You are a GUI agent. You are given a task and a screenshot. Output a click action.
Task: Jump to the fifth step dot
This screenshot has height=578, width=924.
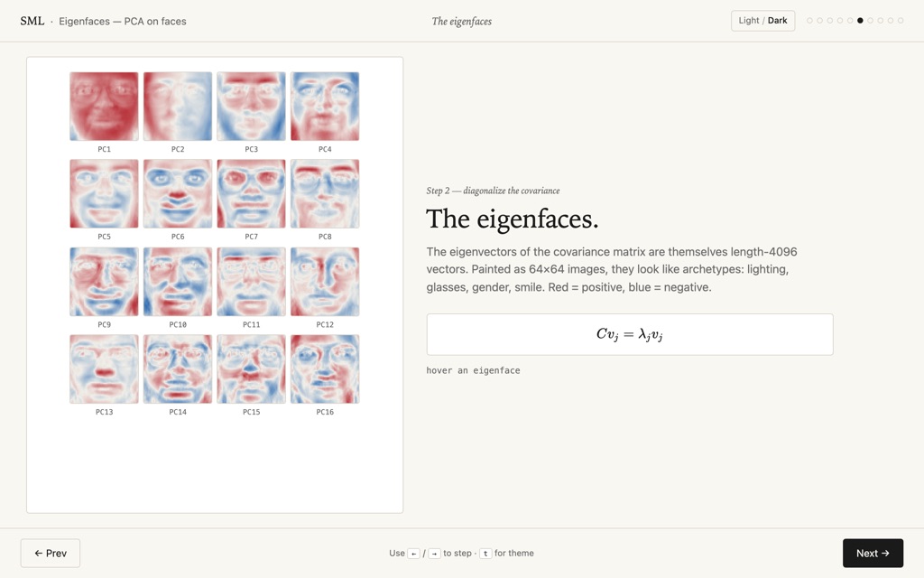(x=850, y=21)
